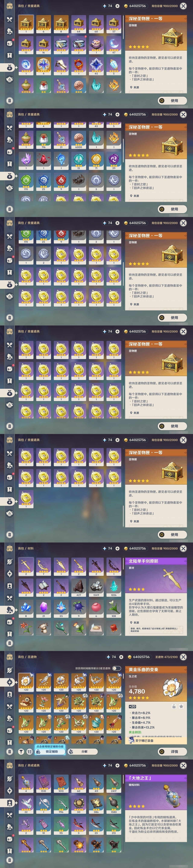The height and width of the screenshot is (868, 193).
Task: Select the highlighted 「大地之王」 potion item
Action: 26,783
